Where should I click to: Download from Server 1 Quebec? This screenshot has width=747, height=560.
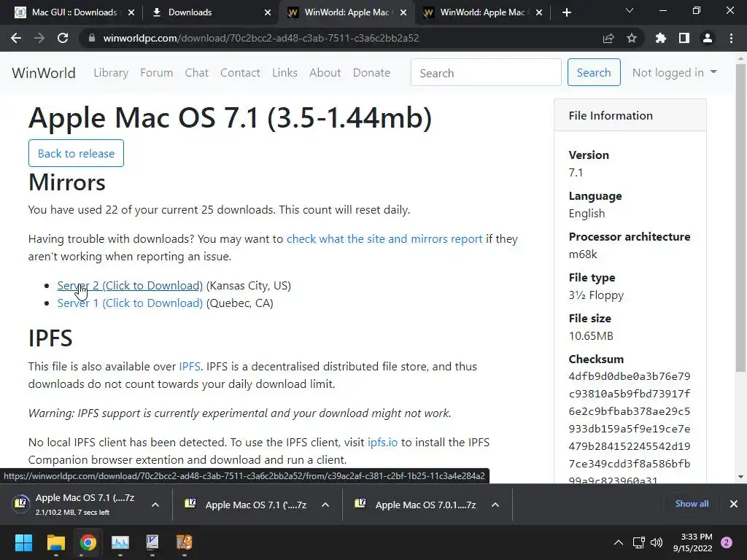tap(130, 303)
